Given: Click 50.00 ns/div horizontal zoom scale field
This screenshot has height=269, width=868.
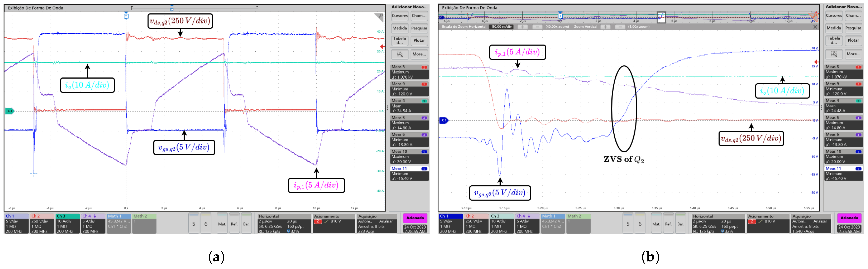Looking at the screenshot, I should click(501, 27).
